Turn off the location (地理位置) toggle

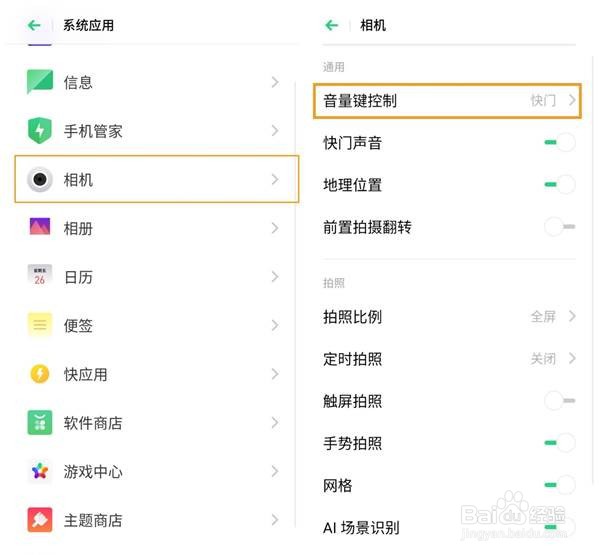coord(559,185)
